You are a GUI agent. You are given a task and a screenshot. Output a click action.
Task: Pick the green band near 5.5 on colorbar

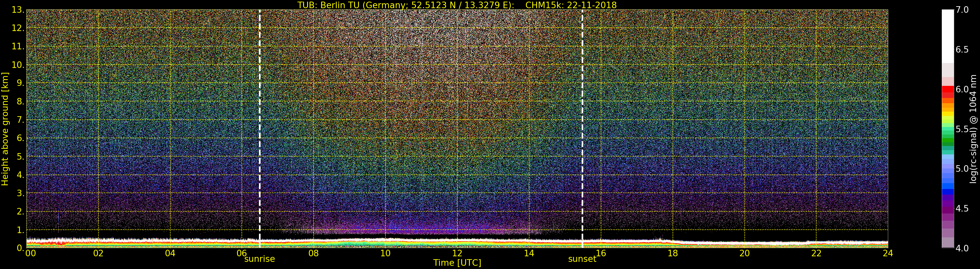coord(947,131)
